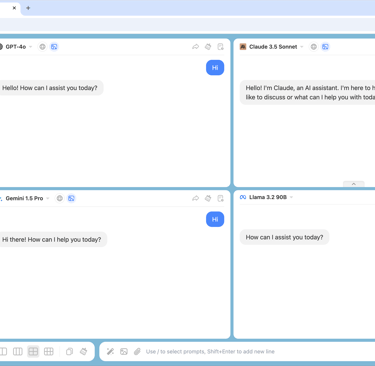
Task: Click the Claude 3.5 Sonnet model name
Action: point(273,47)
